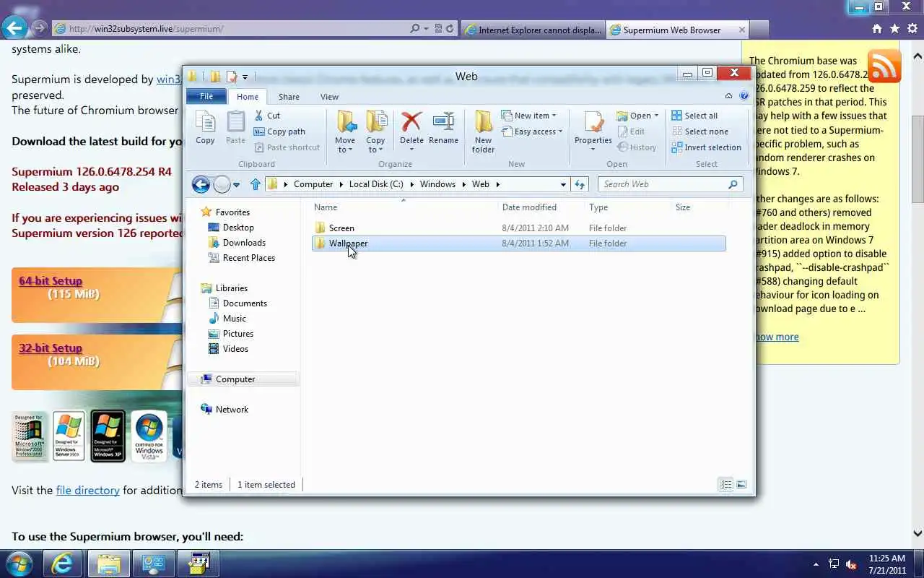Open Internet Explorer favorites star icon

(x=895, y=29)
